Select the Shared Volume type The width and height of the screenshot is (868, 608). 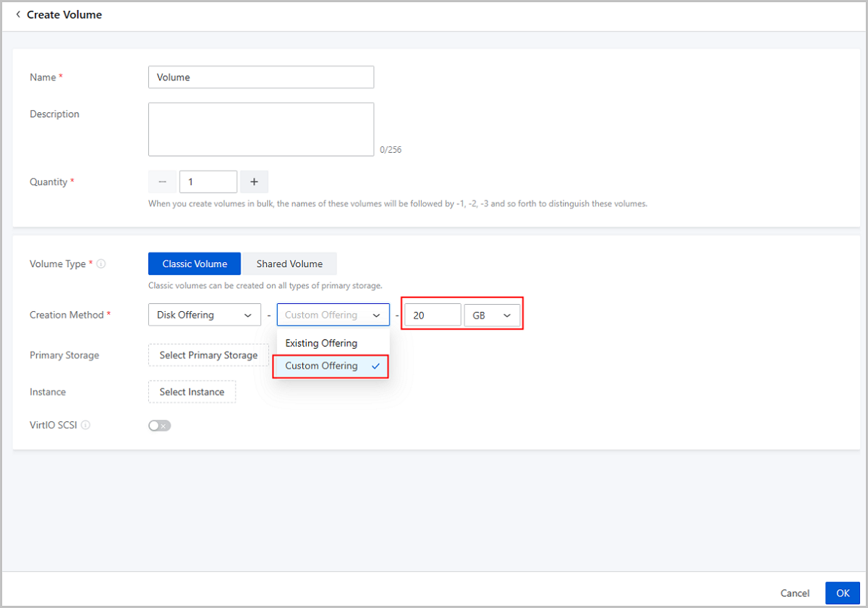pos(289,264)
